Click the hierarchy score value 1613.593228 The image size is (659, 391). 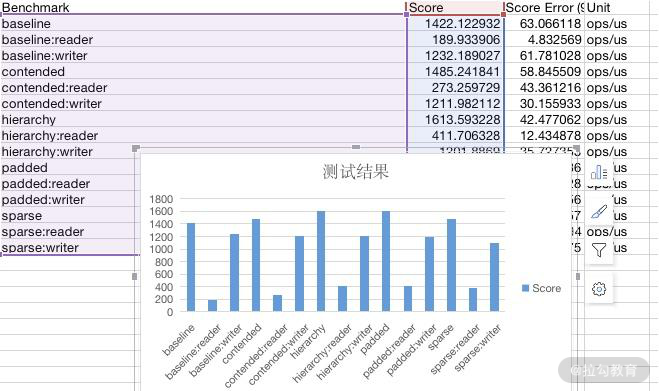pyautogui.click(x=462, y=120)
